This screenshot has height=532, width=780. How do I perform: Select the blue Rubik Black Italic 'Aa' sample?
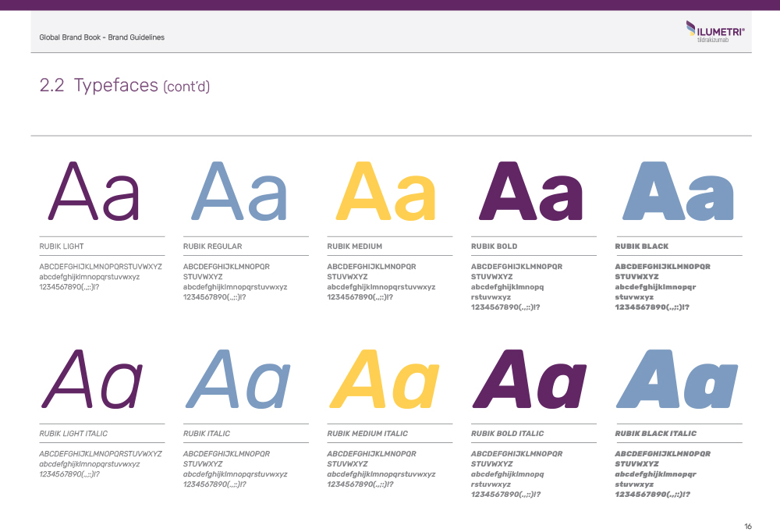[x=677, y=379]
